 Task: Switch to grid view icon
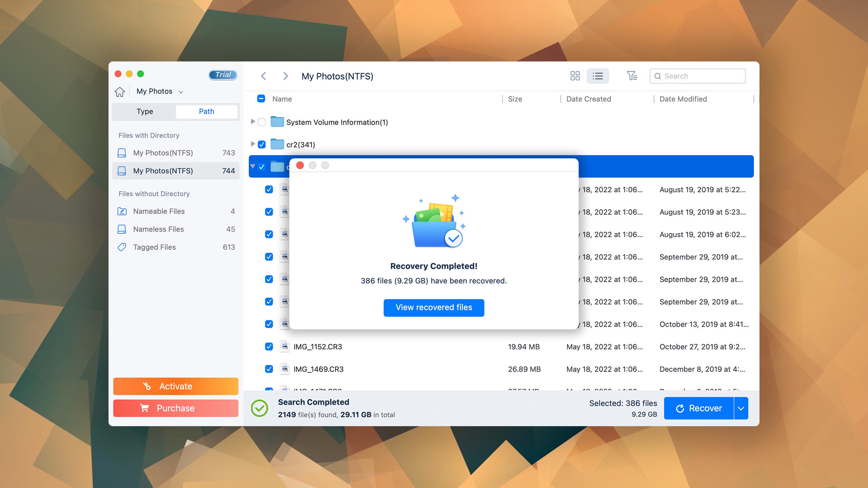(575, 76)
